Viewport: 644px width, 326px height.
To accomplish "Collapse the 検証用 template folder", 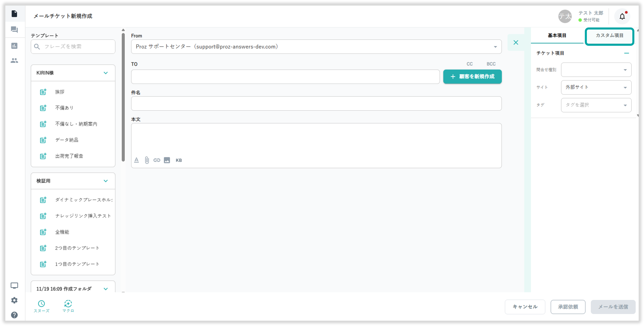I will (x=106, y=181).
